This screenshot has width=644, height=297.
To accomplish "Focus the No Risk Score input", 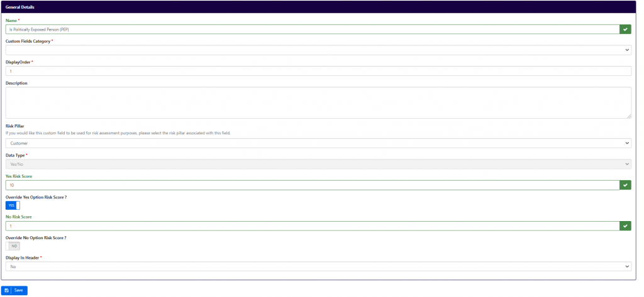I will click(313, 225).
